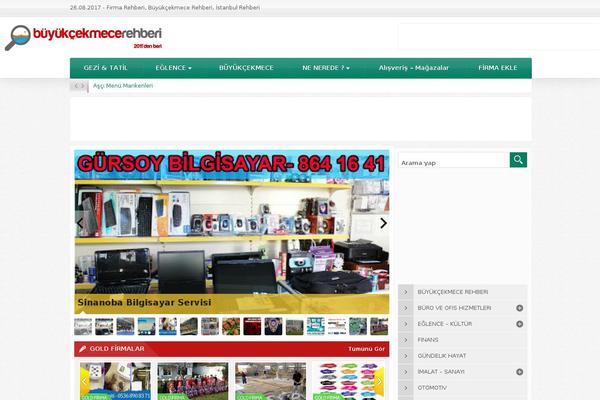Open the BÜYÜKÇEKMECE menu item
The image size is (600, 400).
(246, 68)
